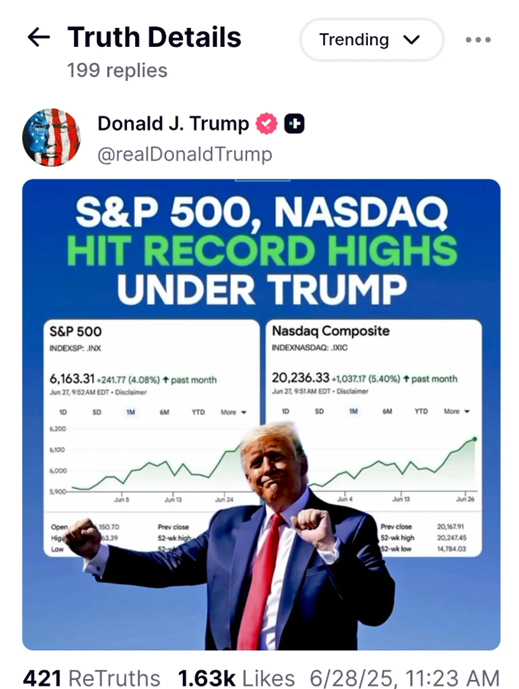This screenshot has width=519, height=689.
Task: Open the three-dot more options menu
Action: (x=478, y=40)
